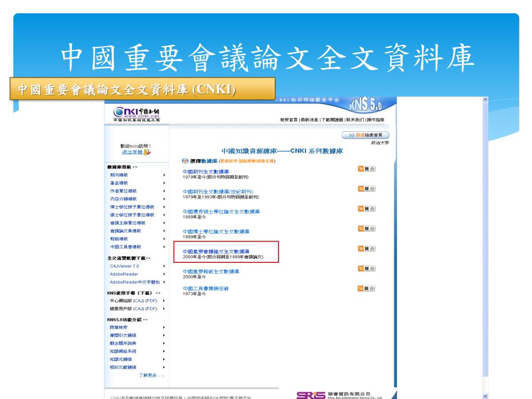The image size is (532, 399).
Task: Open 中國工具書集錦在線 link
Action: (206, 289)
